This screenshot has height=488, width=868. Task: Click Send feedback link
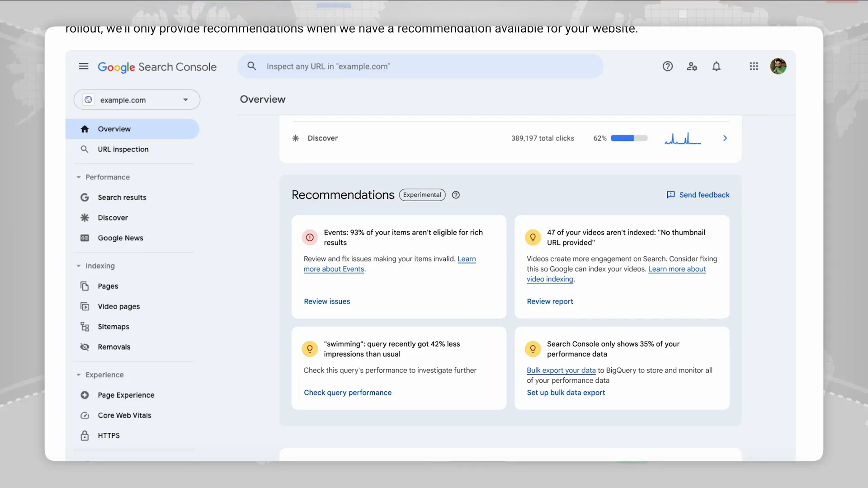[704, 195]
